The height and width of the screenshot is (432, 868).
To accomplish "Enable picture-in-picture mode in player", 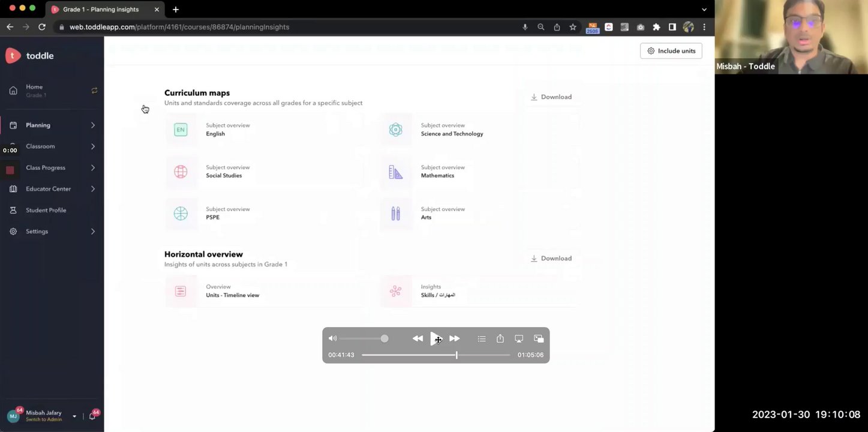I will point(539,339).
